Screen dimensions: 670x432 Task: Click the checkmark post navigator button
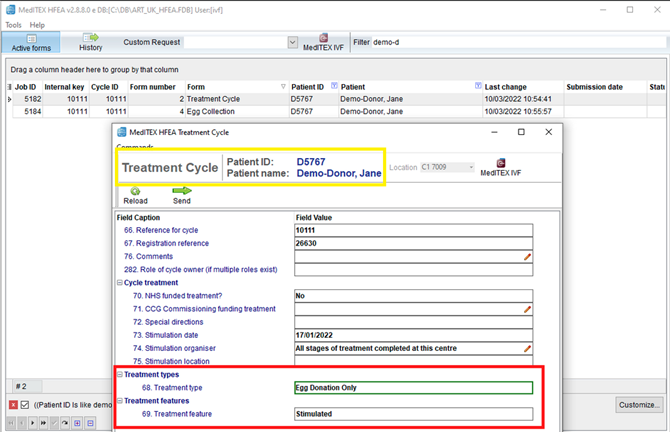tap(54, 423)
